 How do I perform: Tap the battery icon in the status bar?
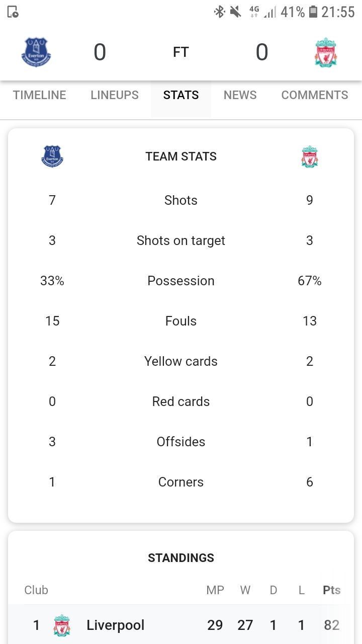313,12
